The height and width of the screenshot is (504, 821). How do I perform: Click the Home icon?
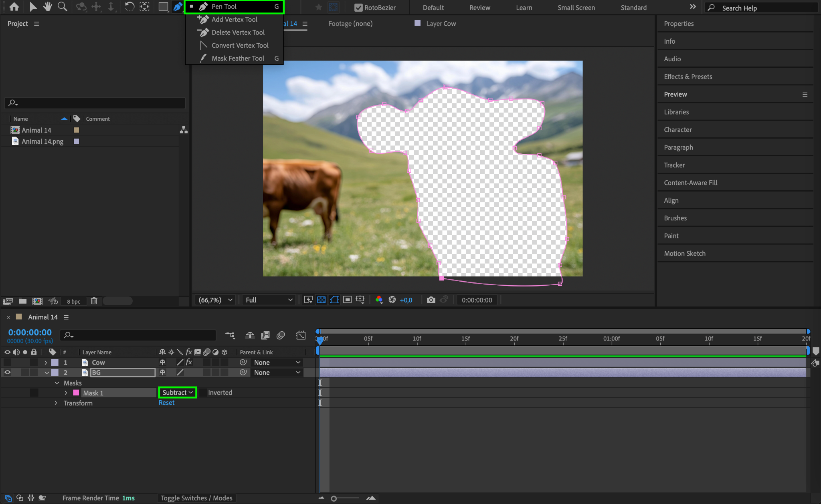[x=14, y=7]
